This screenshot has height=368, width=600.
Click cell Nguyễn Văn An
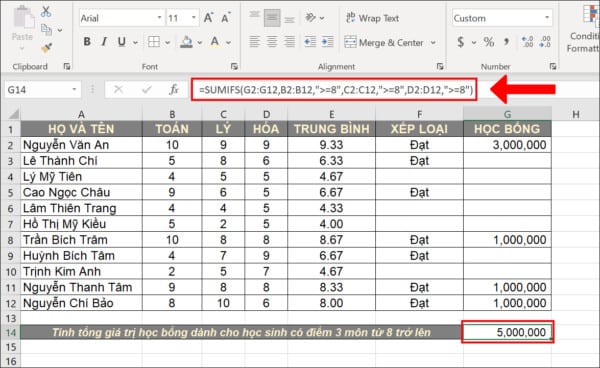click(x=82, y=145)
